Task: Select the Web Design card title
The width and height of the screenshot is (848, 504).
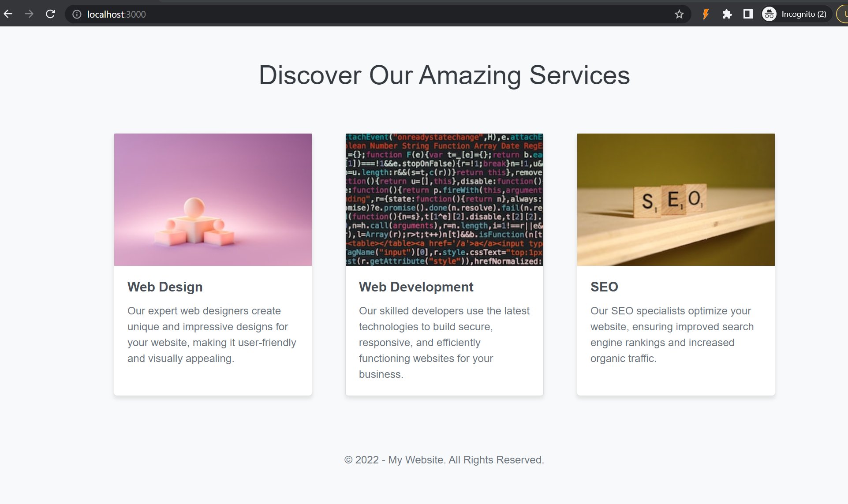Action: (x=165, y=287)
